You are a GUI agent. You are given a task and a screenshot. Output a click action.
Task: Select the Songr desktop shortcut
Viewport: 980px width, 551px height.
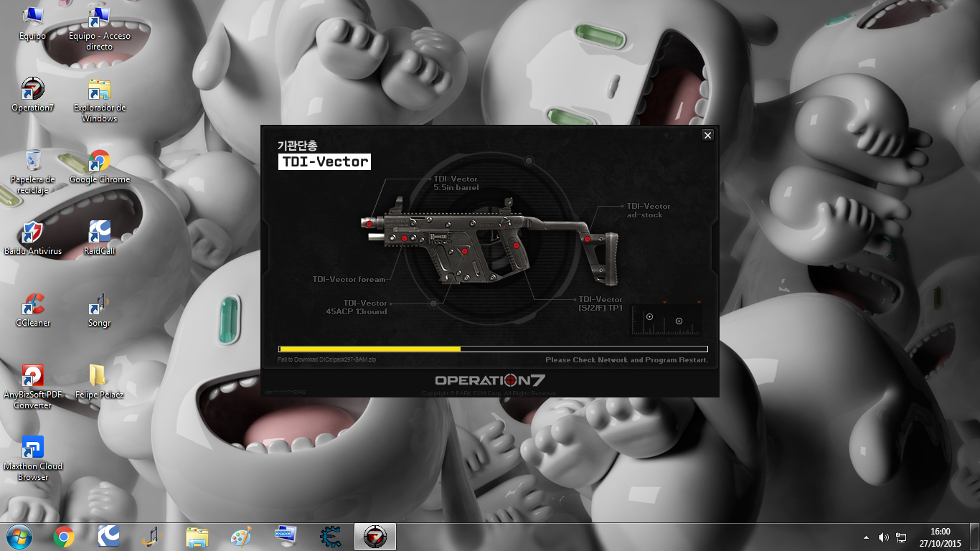pyautogui.click(x=99, y=311)
